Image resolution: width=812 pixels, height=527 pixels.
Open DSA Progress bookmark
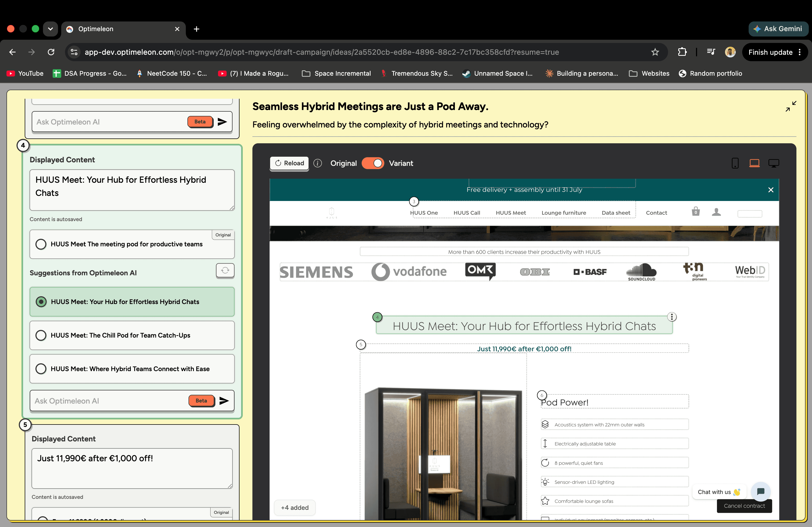point(89,73)
